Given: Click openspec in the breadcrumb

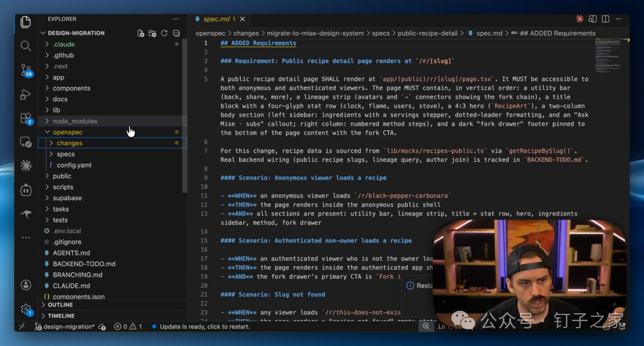Looking at the screenshot, I should click(x=210, y=33).
